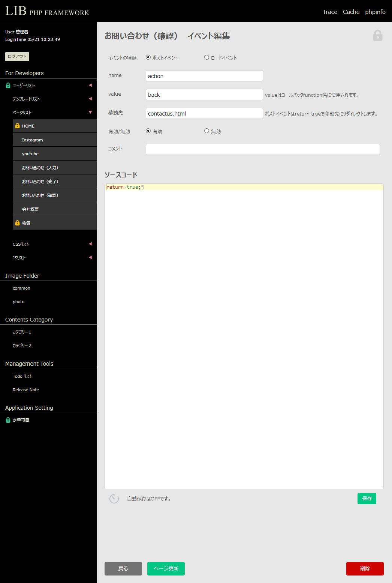The width and height of the screenshot is (392, 583).
Task: Open Trace in the top menu
Action: pos(330,12)
